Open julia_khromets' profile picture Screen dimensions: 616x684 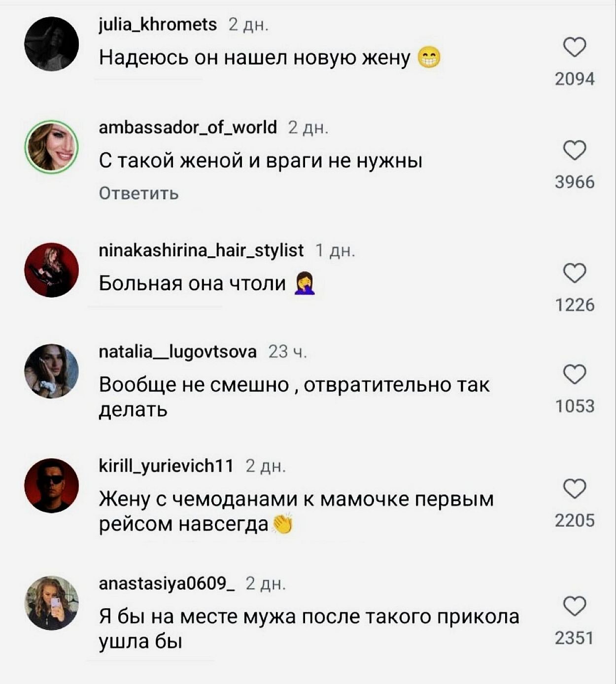pyautogui.click(x=52, y=44)
